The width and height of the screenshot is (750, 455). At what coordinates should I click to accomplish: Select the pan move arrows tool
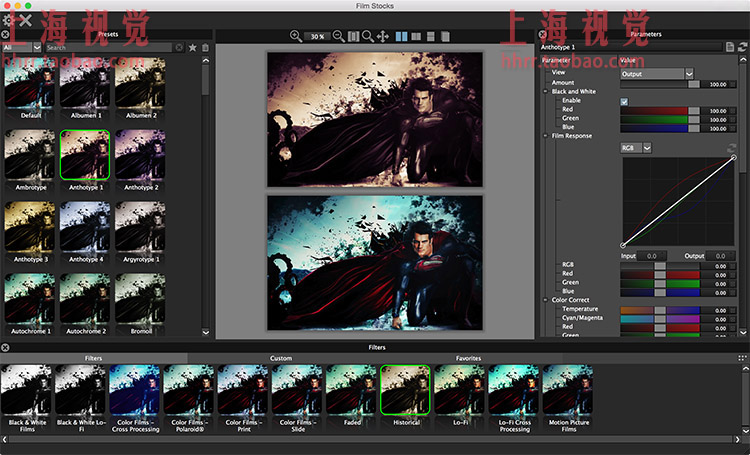click(383, 36)
